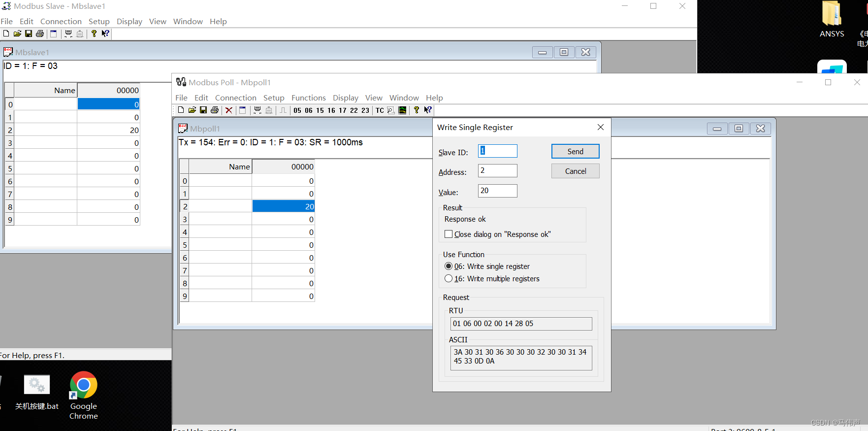Click single pulse icon in Modbus Poll toolbar

coord(283,110)
